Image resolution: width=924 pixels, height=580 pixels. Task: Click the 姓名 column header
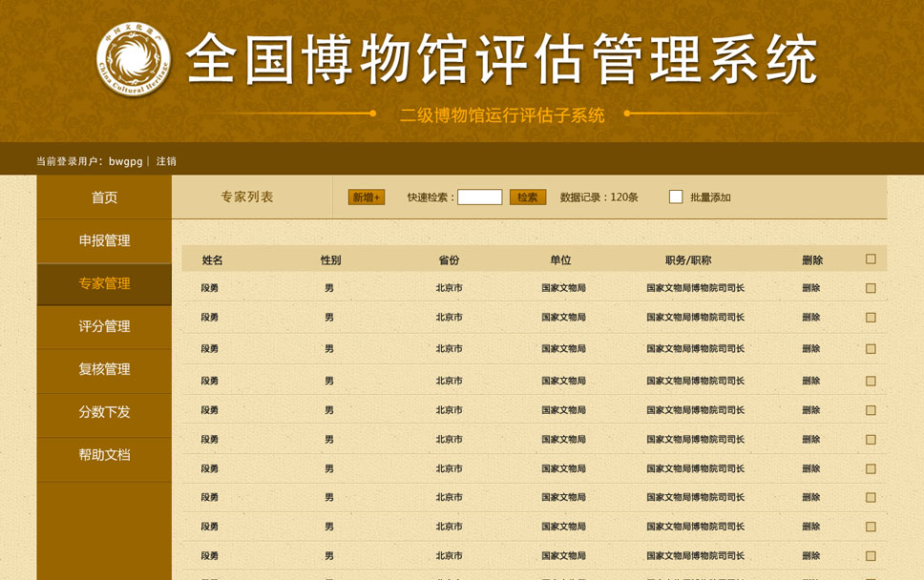212,260
